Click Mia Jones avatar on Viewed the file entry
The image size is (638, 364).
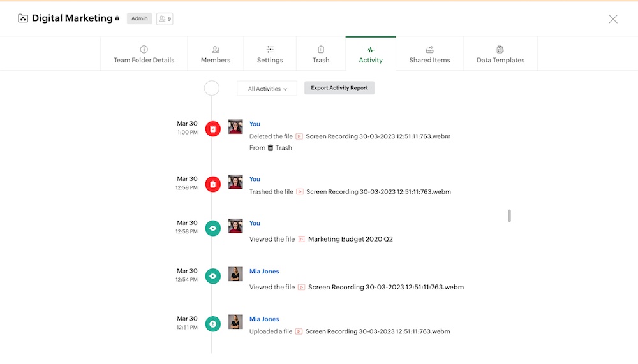pos(235,273)
